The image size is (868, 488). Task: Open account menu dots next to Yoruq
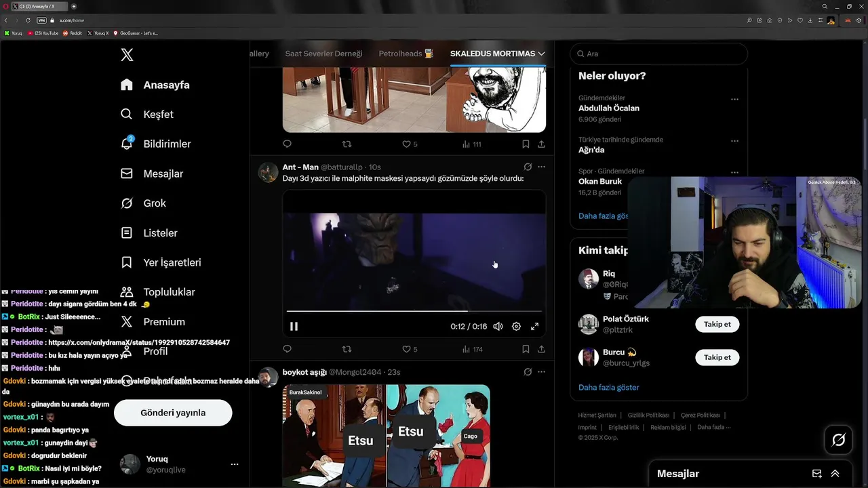pyautogui.click(x=235, y=464)
